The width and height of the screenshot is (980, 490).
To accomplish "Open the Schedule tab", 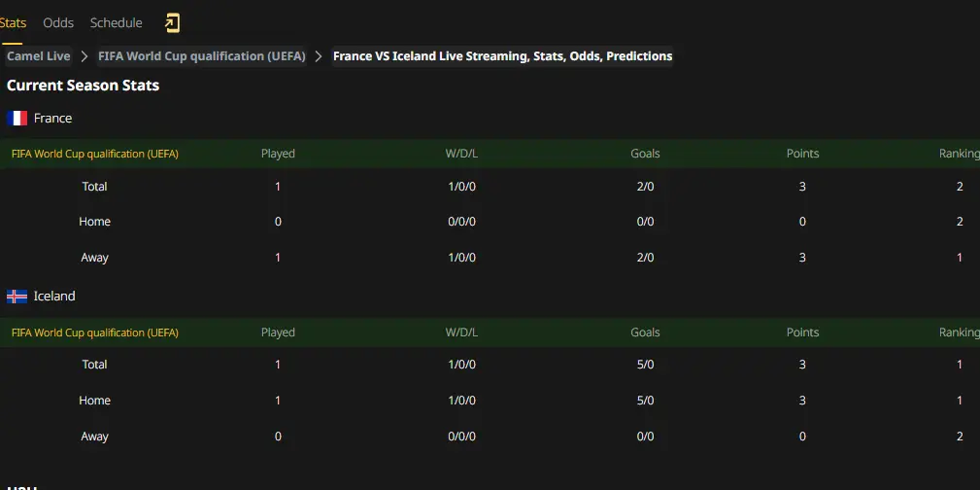I will (x=117, y=23).
